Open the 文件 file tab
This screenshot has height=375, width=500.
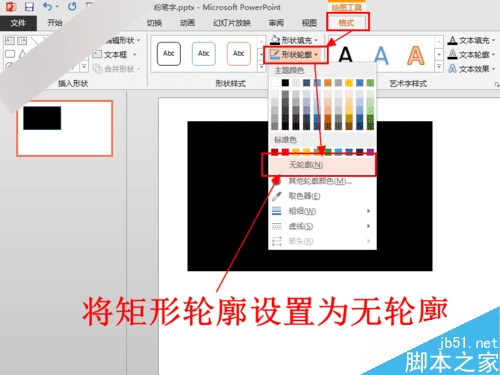tap(18, 23)
